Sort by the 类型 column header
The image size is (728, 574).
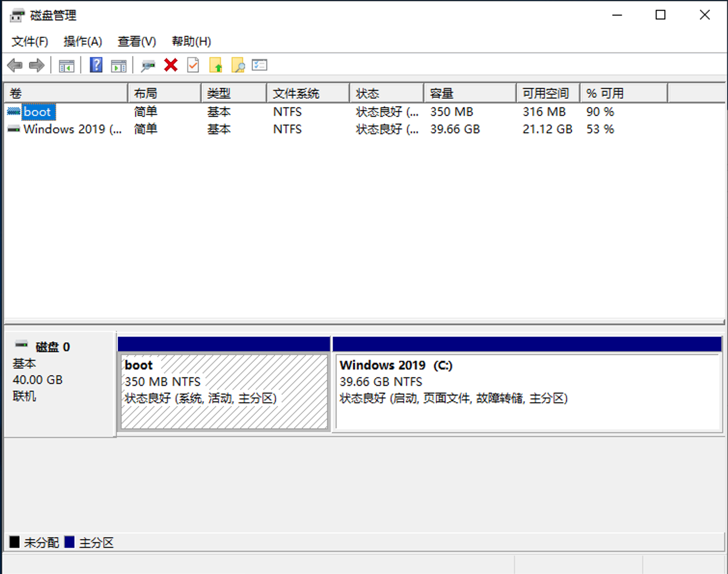[x=234, y=93]
